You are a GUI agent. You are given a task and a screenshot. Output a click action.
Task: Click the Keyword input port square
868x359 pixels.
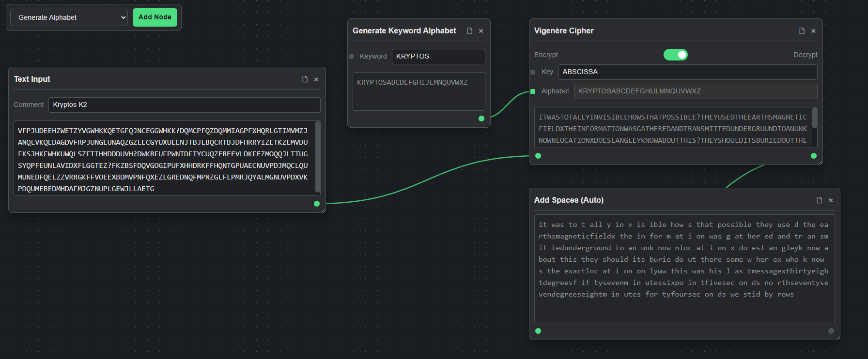pos(351,57)
